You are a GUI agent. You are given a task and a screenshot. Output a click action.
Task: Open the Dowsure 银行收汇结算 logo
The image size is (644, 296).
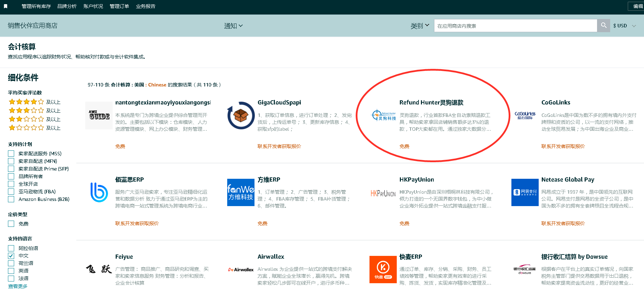(525, 270)
